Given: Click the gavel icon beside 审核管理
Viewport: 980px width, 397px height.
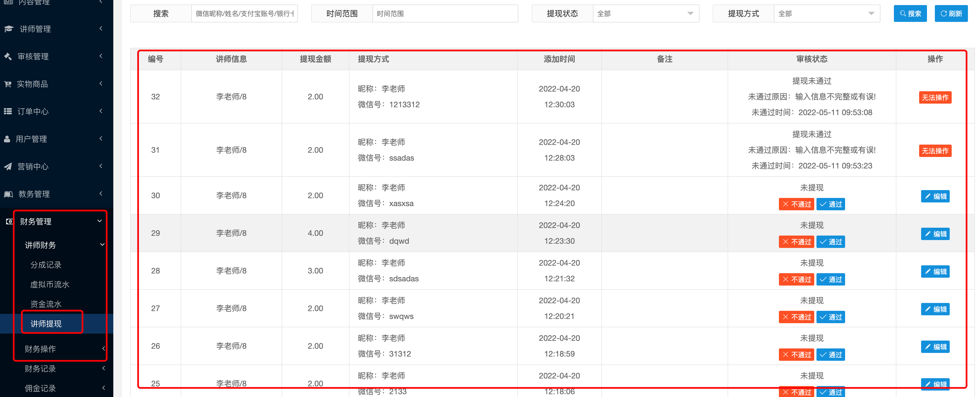Looking at the screenshot, I should pos(8,56).
